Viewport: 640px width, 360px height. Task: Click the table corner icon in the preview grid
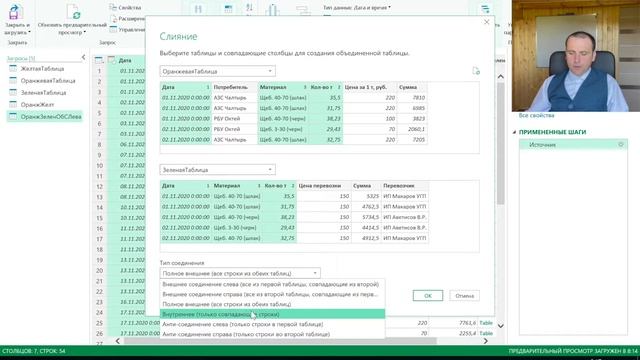click(x=99, y=60)
